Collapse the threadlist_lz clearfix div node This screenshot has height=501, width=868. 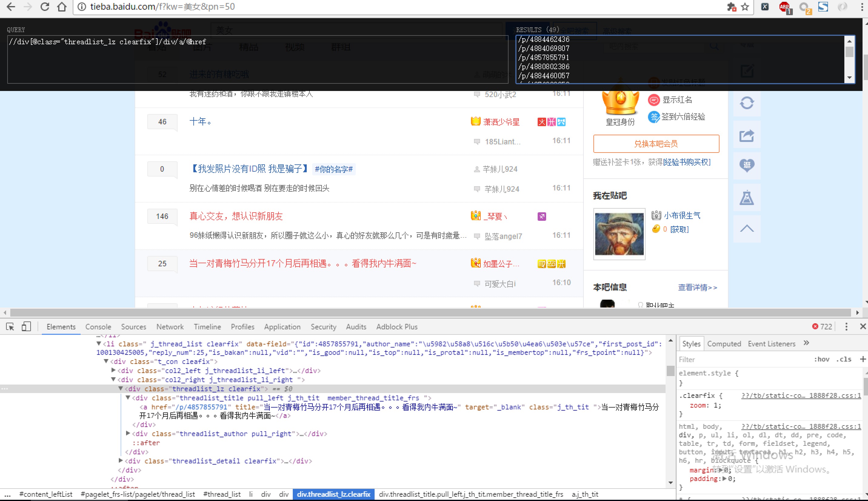pos(121,388)
